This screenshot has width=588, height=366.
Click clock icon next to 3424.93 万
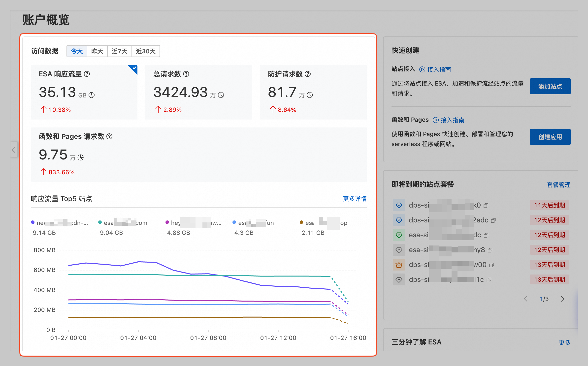(221, 95)
